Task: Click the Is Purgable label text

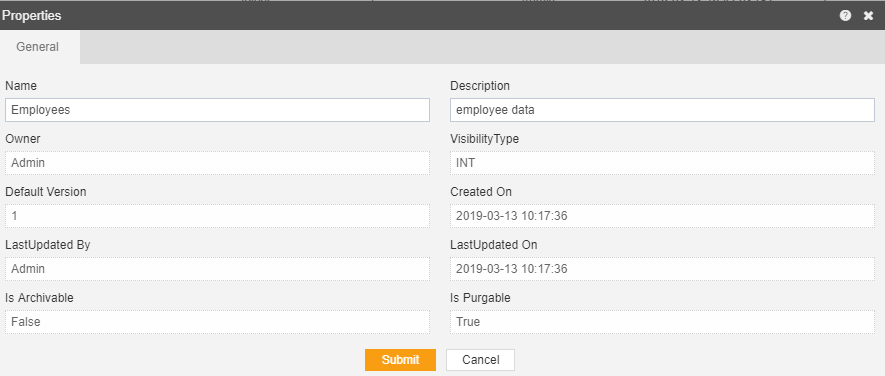Action: [480, 298]
